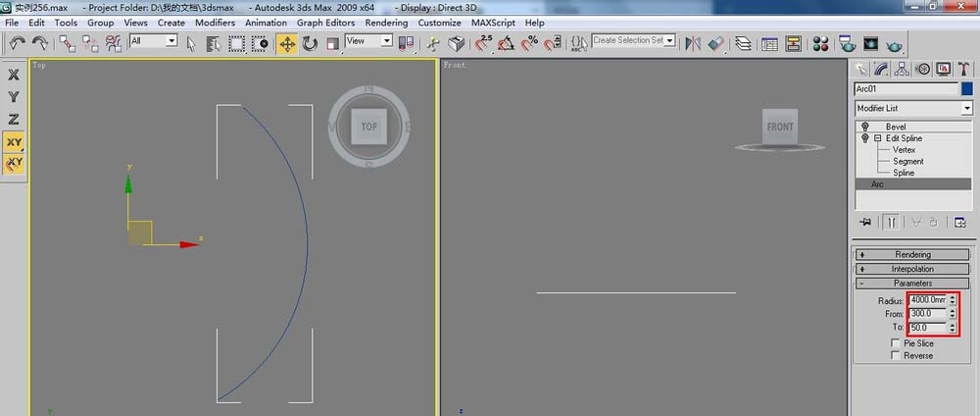This screenshot has width=980, height=416.
Task: Toggle the Bevel modifier lightbulb
Action: pos(864,127)
